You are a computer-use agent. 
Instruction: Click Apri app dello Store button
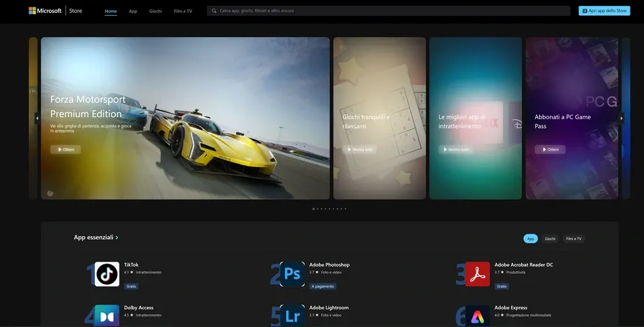click(x=604, y=11)
